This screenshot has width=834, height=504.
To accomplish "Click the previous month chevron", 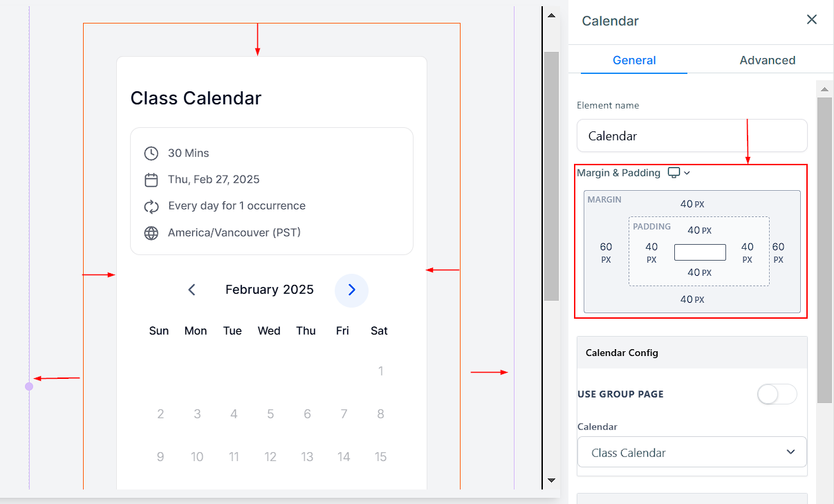I will click(192, 290).
